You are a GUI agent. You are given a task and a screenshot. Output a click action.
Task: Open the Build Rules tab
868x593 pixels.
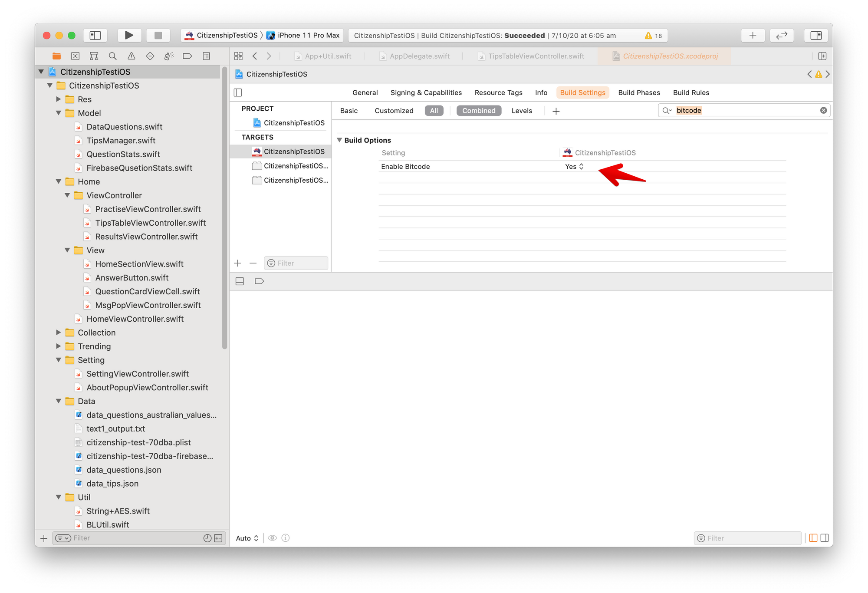coord(691,92)
